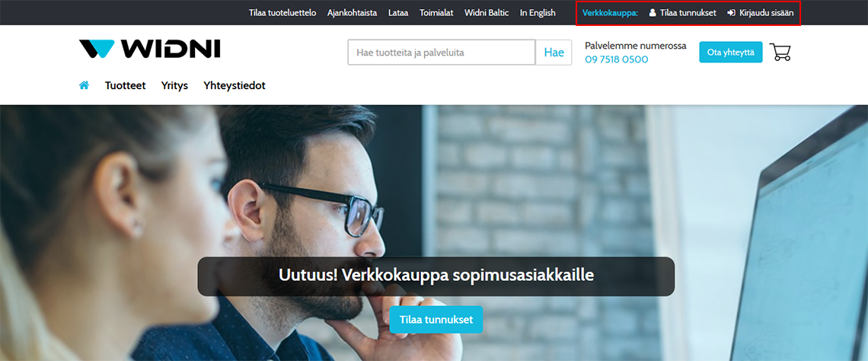
Task: Click the Ota yhteyttä button
Action: coord(731,52)
